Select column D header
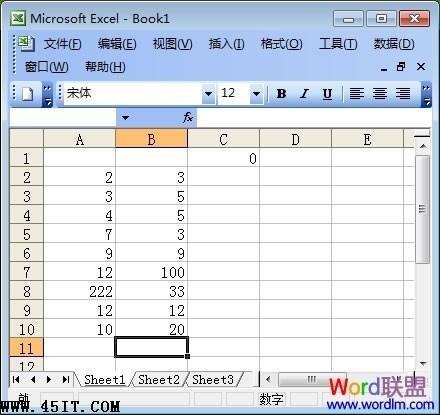Viewport: 440px width, 415px height. 295,139
